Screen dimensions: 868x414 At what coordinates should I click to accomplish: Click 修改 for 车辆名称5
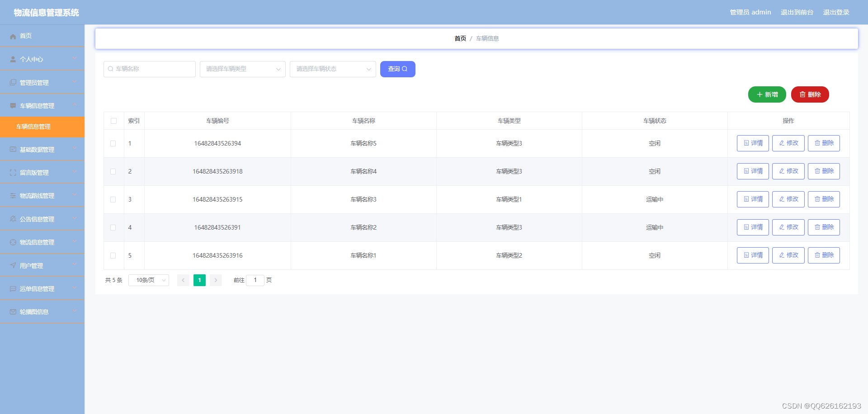click(788, 143)
